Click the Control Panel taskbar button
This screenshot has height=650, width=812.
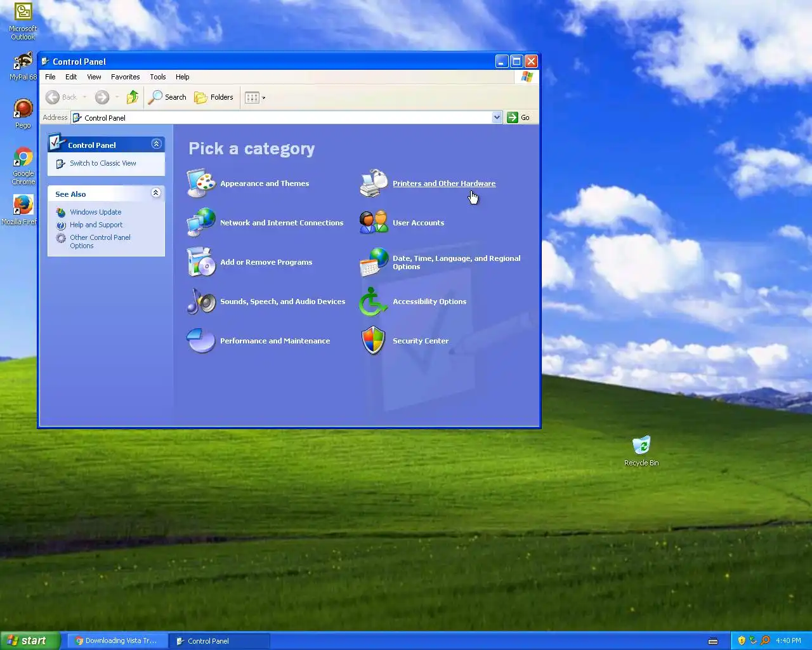(x=219, y=640)
